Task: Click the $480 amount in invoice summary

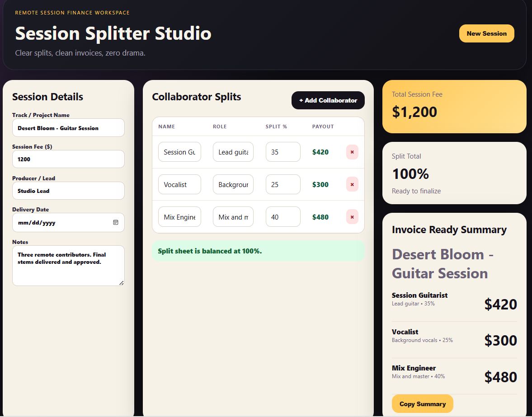Action: pyautogui.click(x=500, y=377)
